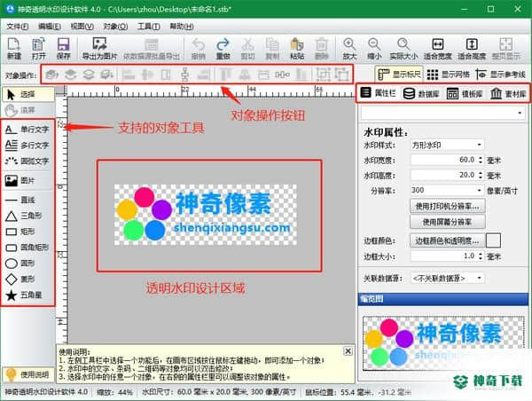Adjust the 水印高度 20.0 stepper arrows

(x=481, y=175)
